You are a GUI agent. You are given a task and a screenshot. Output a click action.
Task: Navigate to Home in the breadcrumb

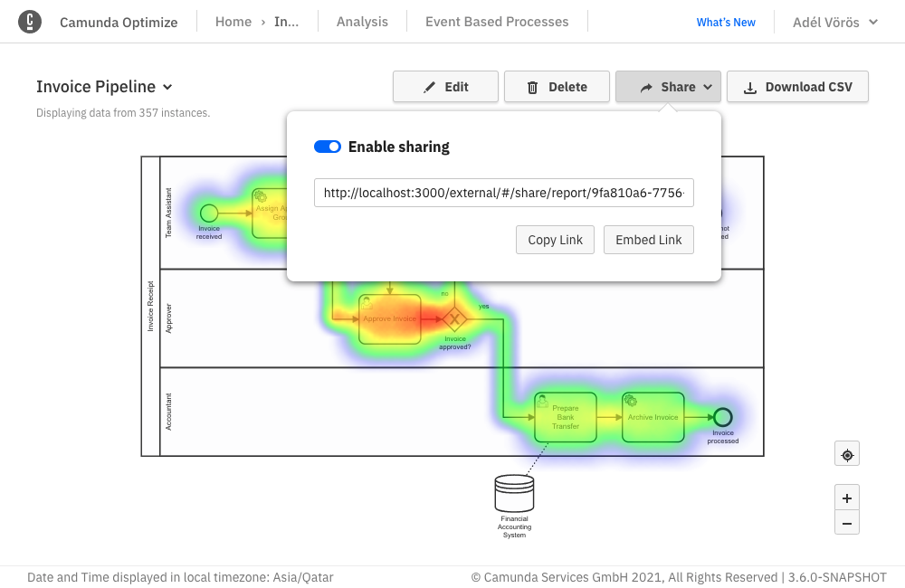(233, 21)
